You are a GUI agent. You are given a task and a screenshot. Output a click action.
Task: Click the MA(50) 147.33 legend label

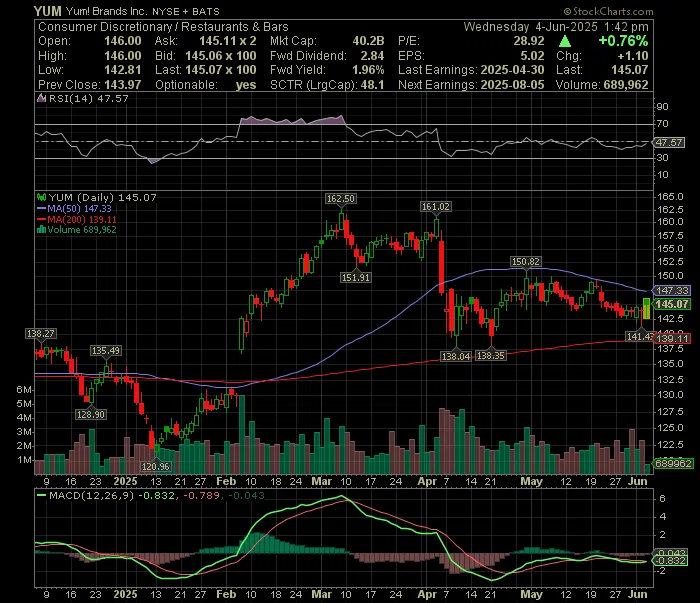(79, 208)
